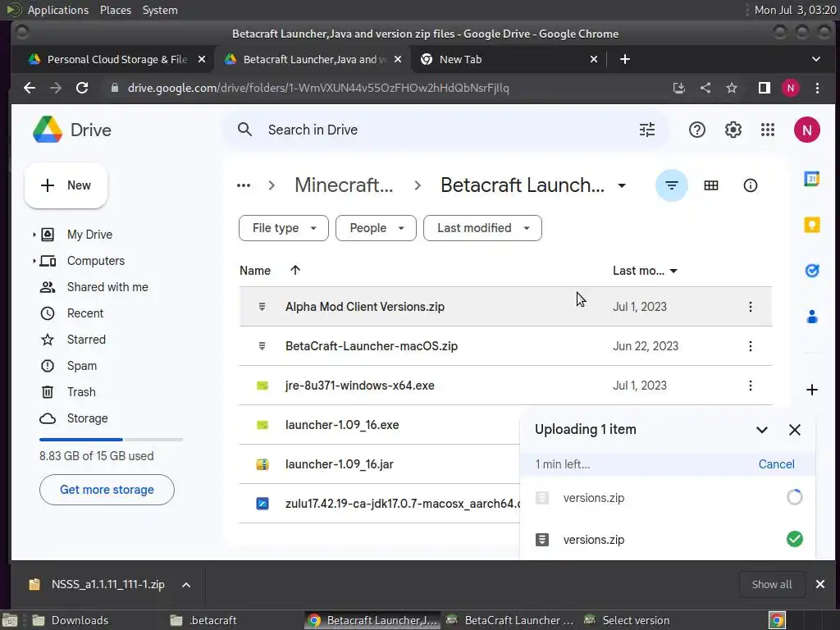Viewport: 840px width, 630px height.
Task: Switch to grid layout view
Action: [x=711, y=185]
